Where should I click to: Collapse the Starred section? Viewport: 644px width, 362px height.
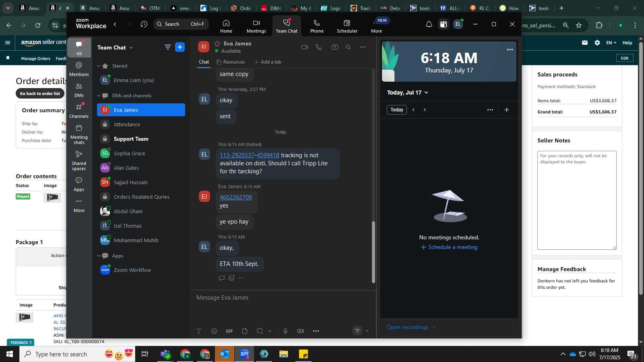coord(99,66)
